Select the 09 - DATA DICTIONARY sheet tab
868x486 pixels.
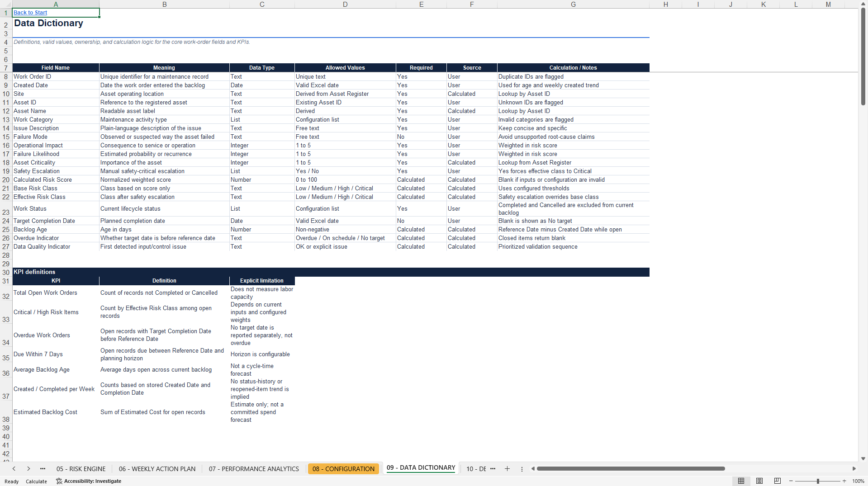tap(421, 468)
